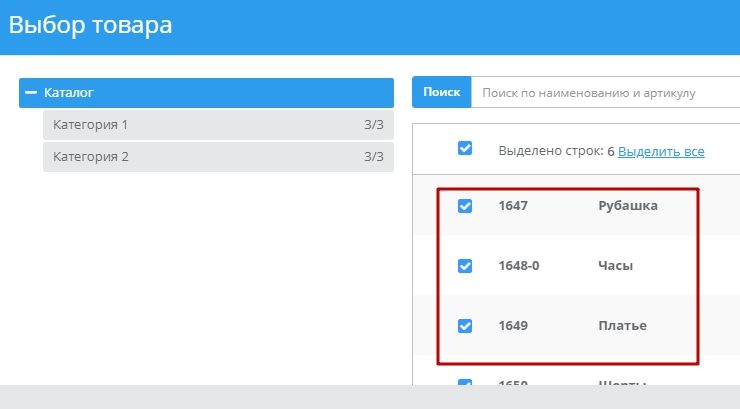Open Категория 2 in the catalog tree
Image resolution: width=740 pixels, height=409 pixels.
click(91, 157)
